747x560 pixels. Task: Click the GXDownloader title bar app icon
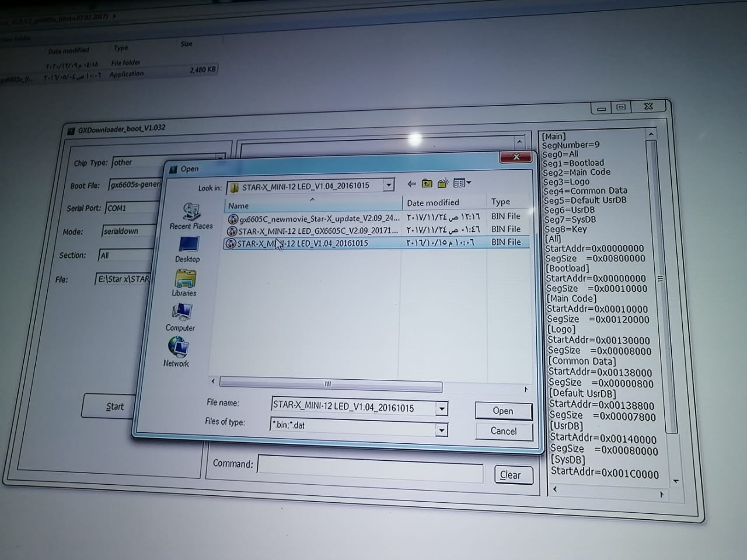tap(71, 131)
